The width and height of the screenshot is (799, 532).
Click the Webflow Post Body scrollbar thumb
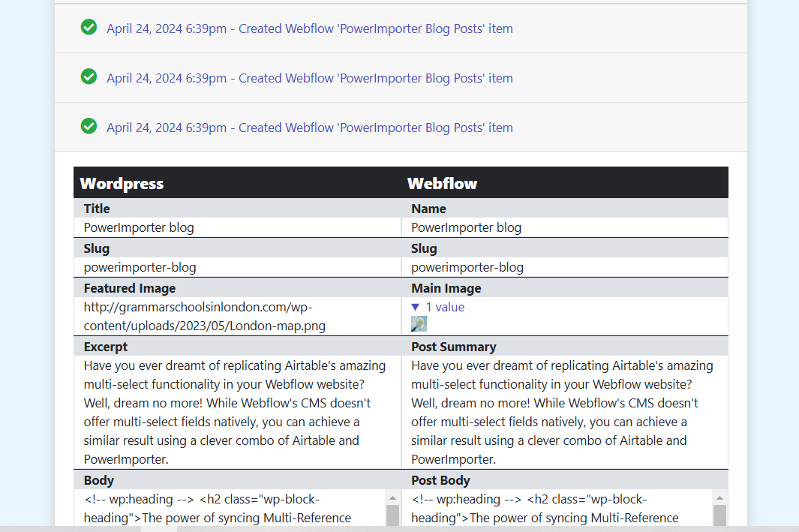click(x=719, y=516)
